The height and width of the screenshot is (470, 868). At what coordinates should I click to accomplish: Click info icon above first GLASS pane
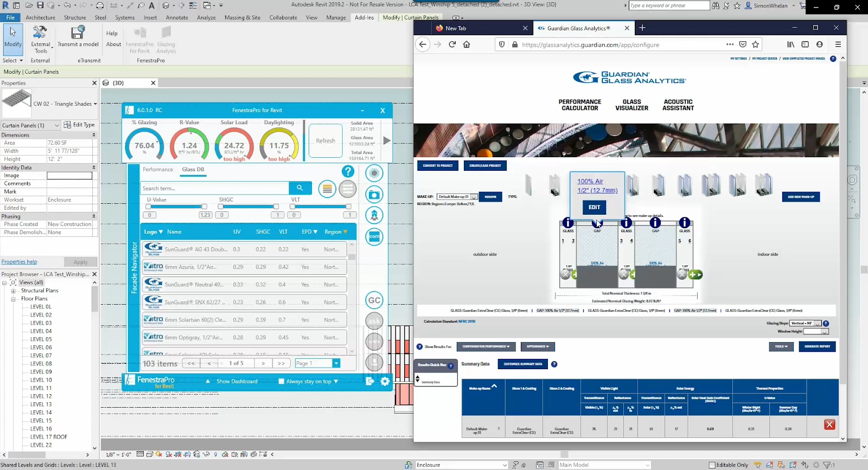(568, 222)
